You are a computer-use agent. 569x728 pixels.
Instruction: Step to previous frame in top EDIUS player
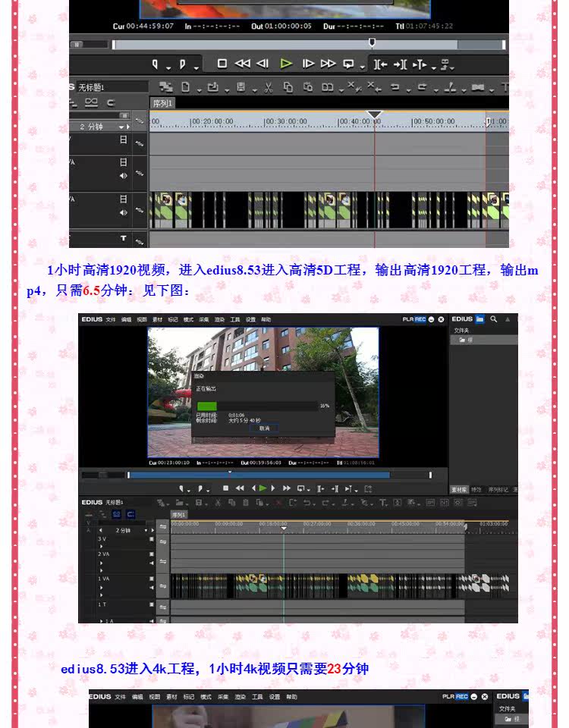[263, 64]
